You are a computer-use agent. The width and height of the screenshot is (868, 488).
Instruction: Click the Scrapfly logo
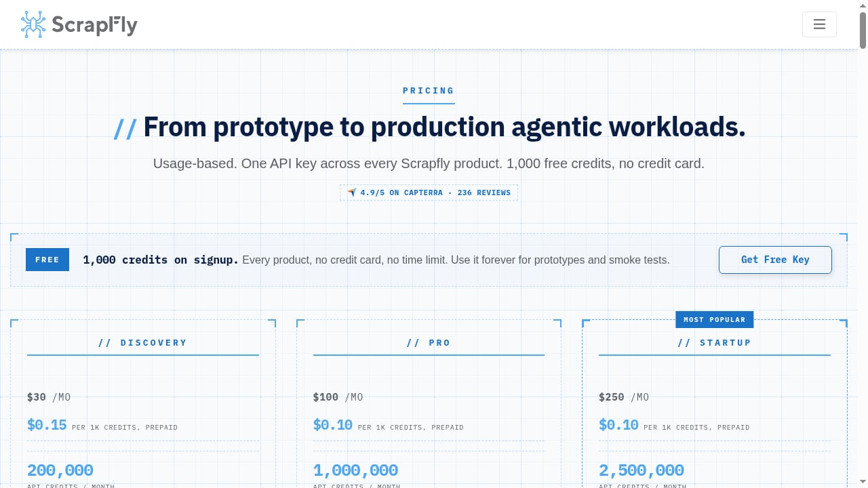pyautogui.click(x=79, y=24)
